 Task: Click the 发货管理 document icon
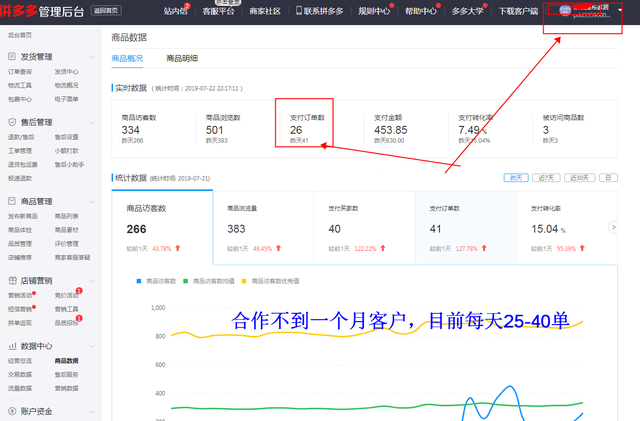point(12,56)
